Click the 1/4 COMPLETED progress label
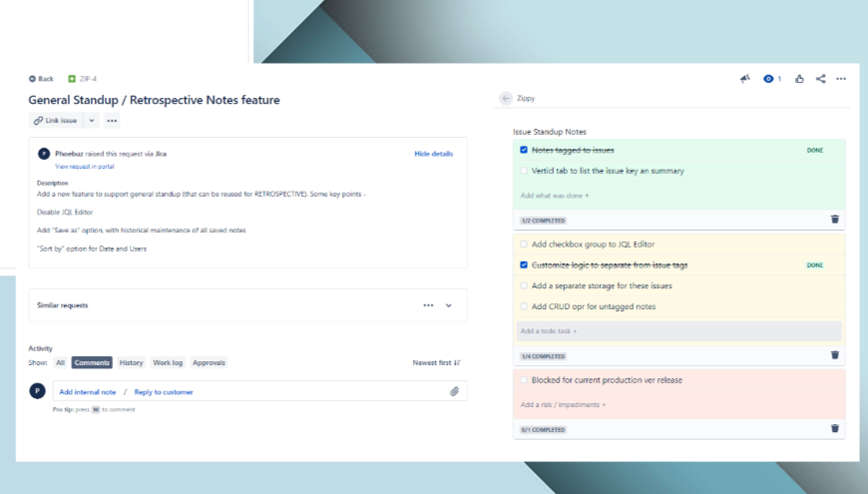Screen dimensions: 868x494 [543, 356]
